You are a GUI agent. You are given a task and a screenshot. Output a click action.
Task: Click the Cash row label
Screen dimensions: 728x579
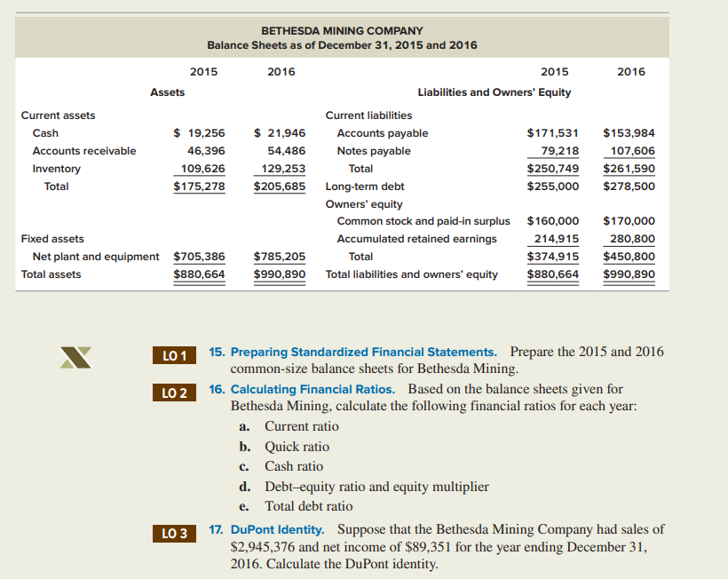[45, 133]
